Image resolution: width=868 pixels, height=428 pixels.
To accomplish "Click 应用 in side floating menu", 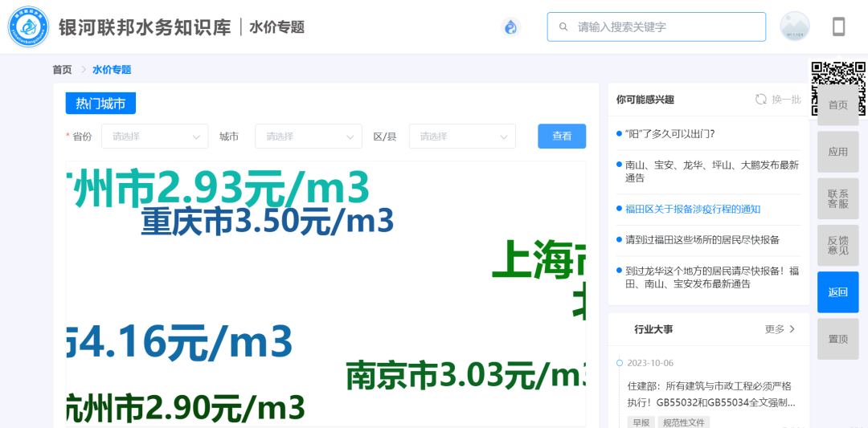I will 837,152.
